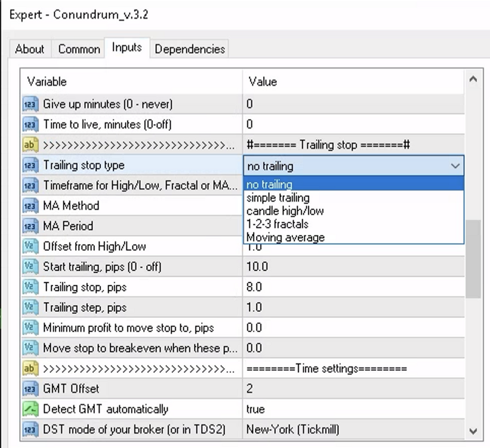
Task: Open the About tab
Action: pyautogui.click(x=30, y=49)
